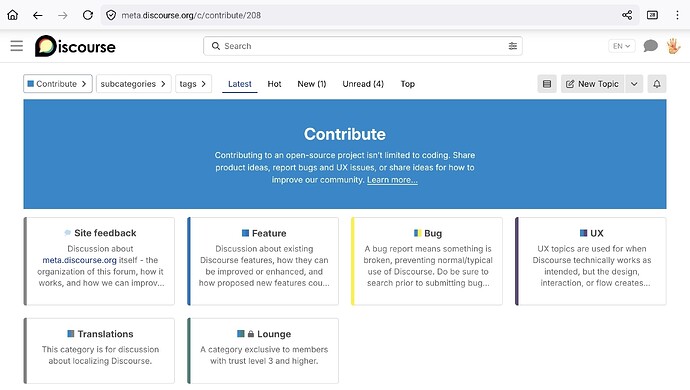The height and width of the screenshot is (390, 690).
Task: Reload the current page
Action: click(x=88, y=15)
